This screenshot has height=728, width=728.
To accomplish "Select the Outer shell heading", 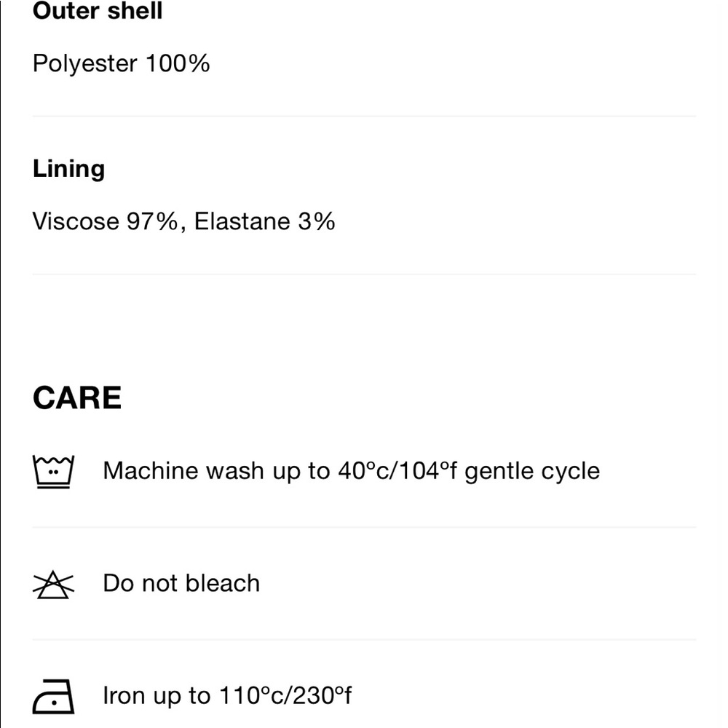I will pyautogui.click(x=98, y=10).
